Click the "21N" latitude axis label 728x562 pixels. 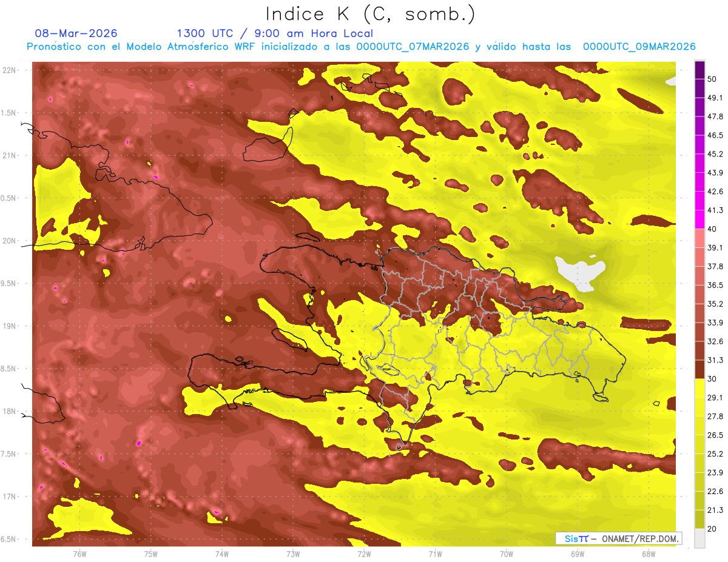pos(10,155)
